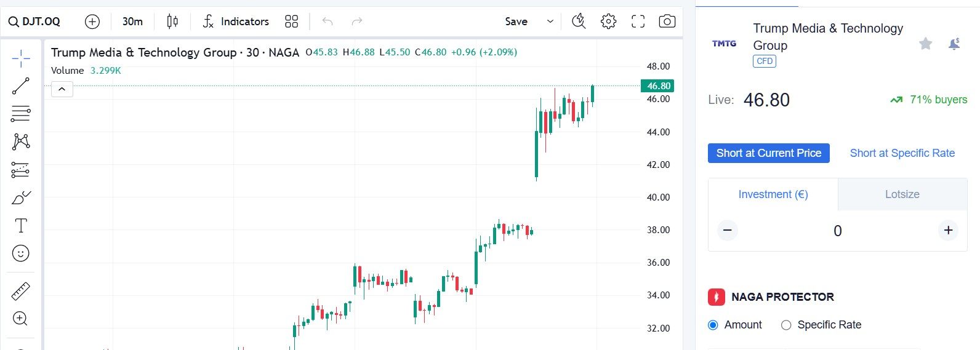Screen dimensions: 980x350
Task: Select the Amount radio option
Action: (713, 325)
